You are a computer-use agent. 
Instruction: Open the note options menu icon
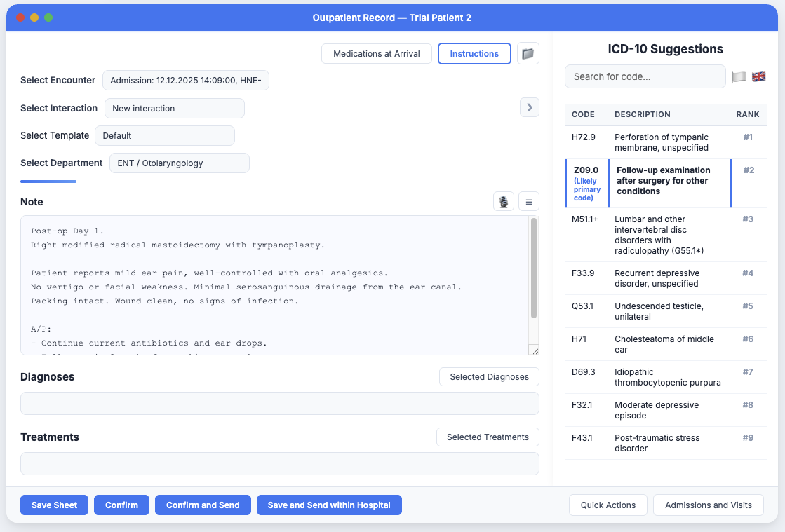(x=528, y=201)
